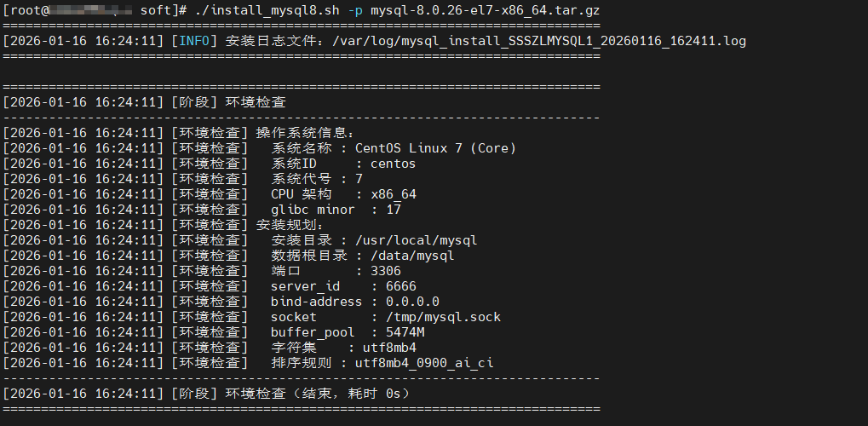Viewport: 868px width, 426px height.
Task: Click the system ID value centos
Action: (393, 164)
